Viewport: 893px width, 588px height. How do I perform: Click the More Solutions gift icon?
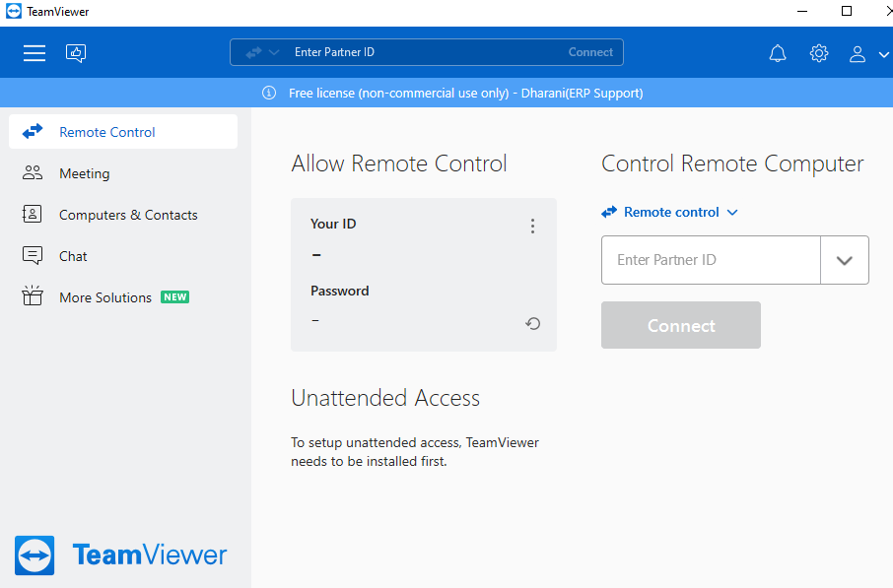(x=33, y=295)
